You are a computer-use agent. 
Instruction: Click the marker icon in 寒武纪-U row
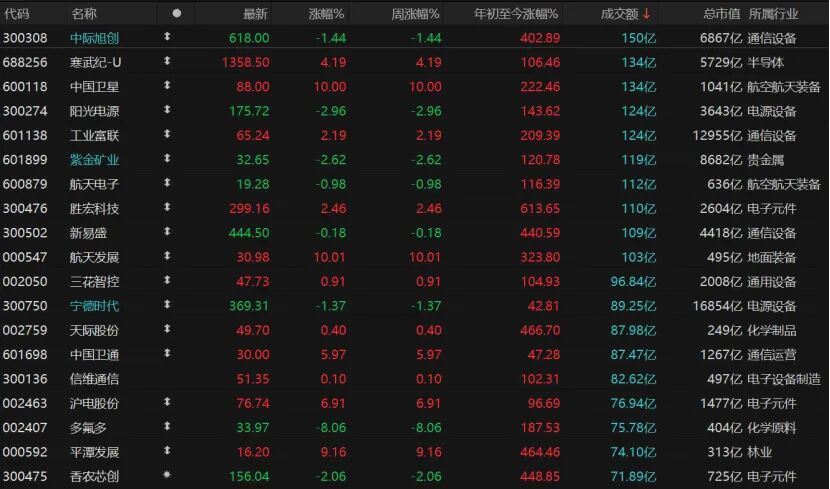point(167,62)
